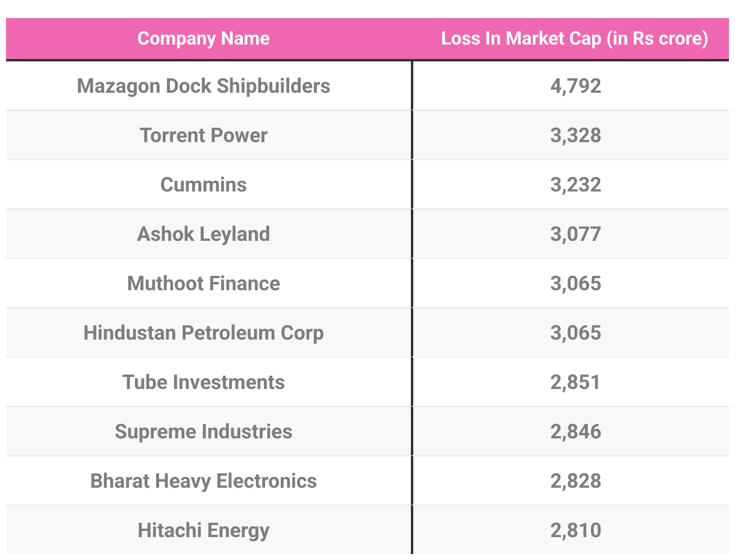The image size is (735, 560).
Task: Click the Loss In Market Cap header
Action: 575,39
